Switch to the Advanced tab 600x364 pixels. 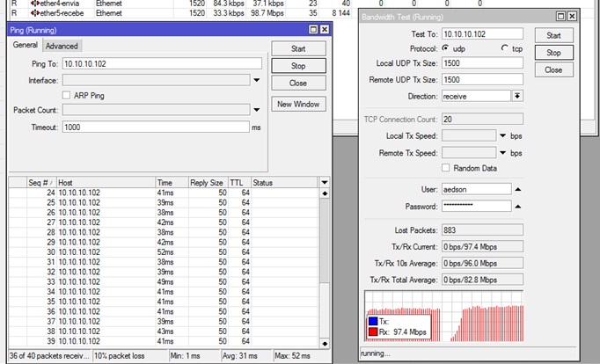coord(62,46)
